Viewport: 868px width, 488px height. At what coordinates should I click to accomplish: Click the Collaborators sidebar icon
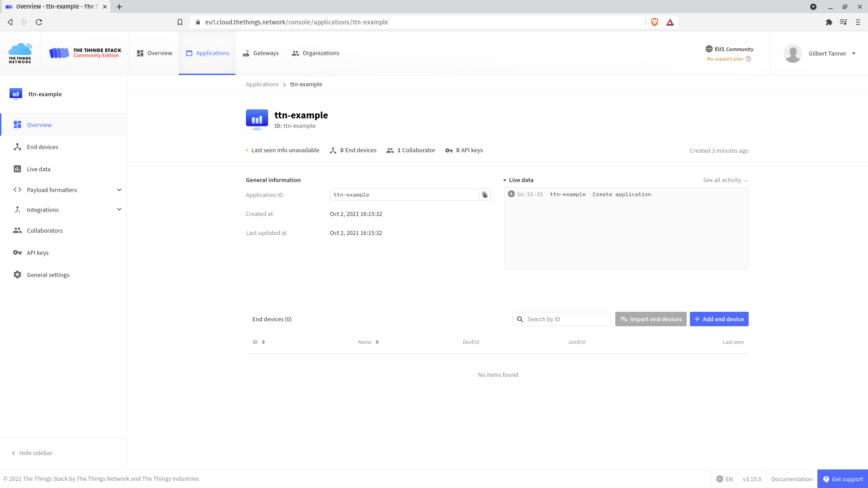click(x=17, y=230)
